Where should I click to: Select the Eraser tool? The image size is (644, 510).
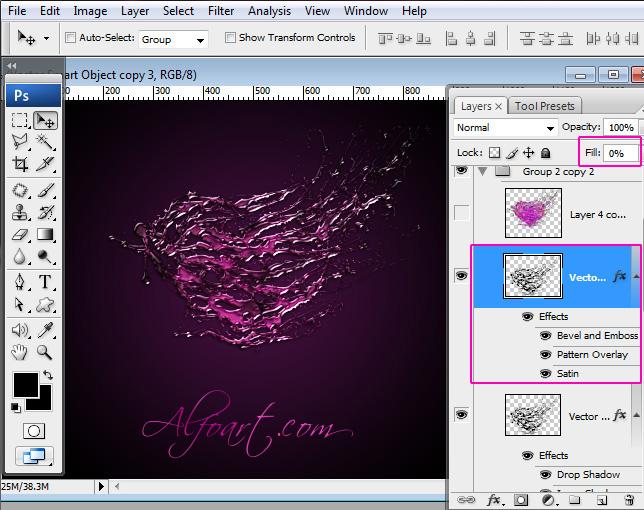(x=20, y=236)
